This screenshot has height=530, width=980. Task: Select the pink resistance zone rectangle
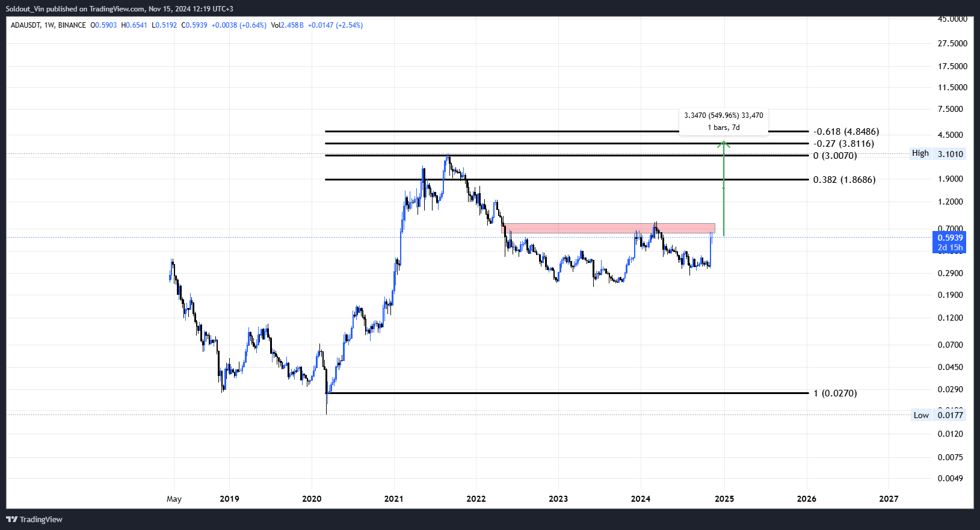(x=608, y=229)
